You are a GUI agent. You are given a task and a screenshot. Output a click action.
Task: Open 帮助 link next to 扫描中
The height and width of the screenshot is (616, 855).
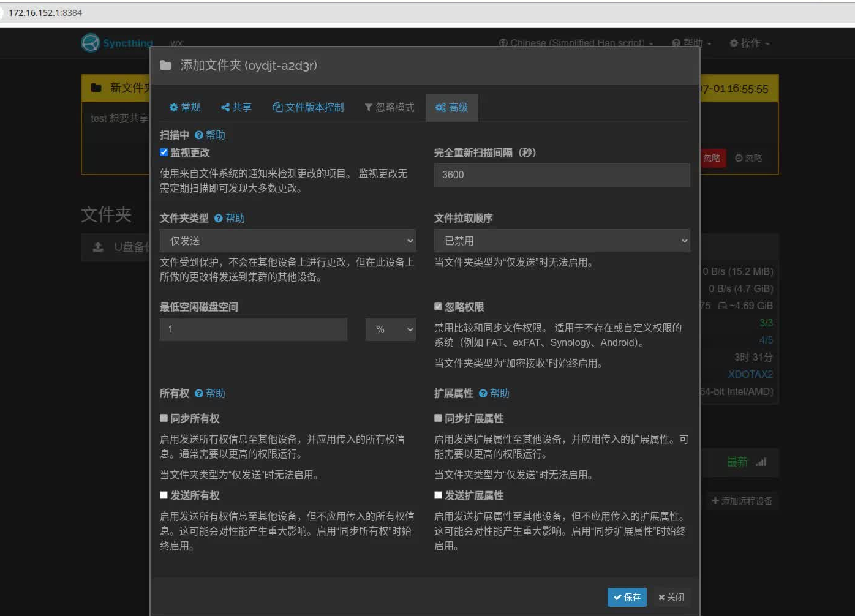(210, 135)
